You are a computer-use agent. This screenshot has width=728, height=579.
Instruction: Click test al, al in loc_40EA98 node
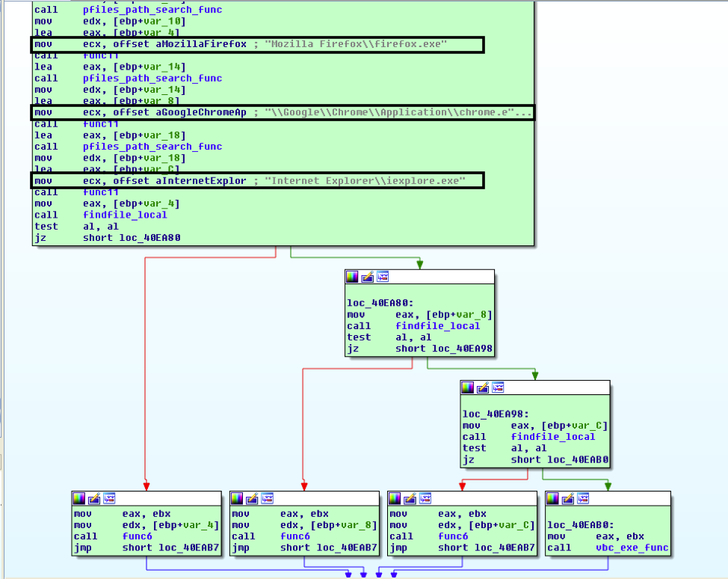click(x=505, y=448)
